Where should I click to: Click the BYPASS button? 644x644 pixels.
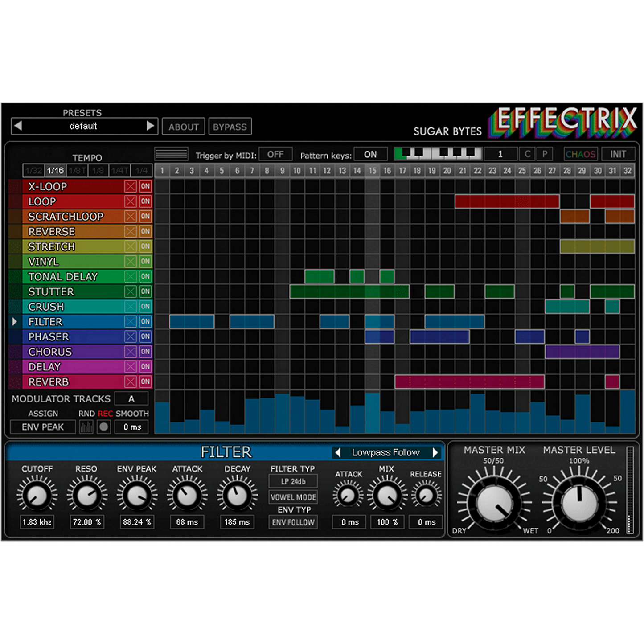[x=230, y=127]
